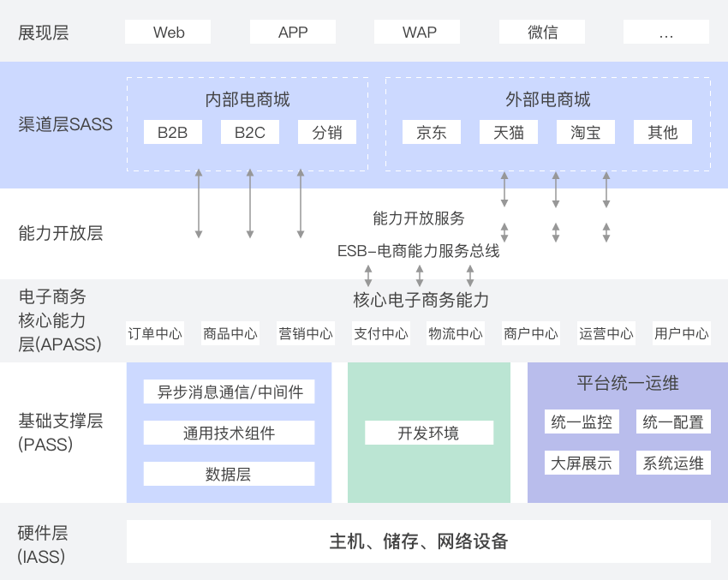Click the 渠道层SASS label
The width and height of the screenshot is (728, 580).
pos(65,124)
